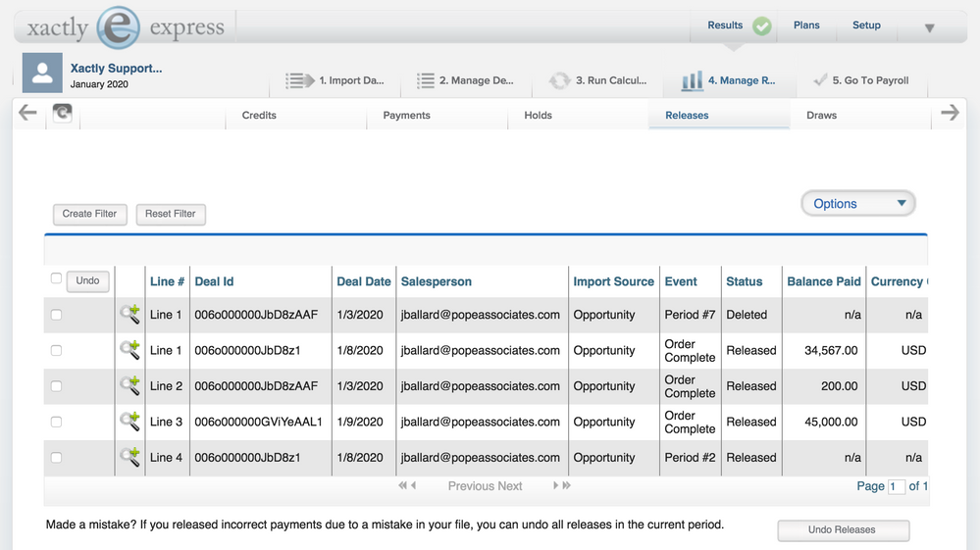Open details magnifier for Line 4 row
Viewport: 980px width, 550px height.
pyautogui.click(x=130, y=457)
